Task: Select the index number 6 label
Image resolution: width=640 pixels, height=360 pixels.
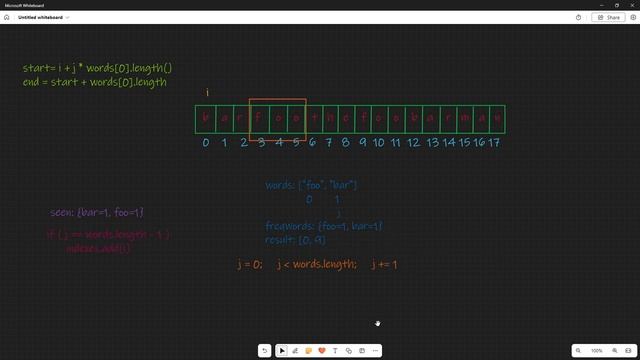Action: pyautogui.click(x=312, y=142)
